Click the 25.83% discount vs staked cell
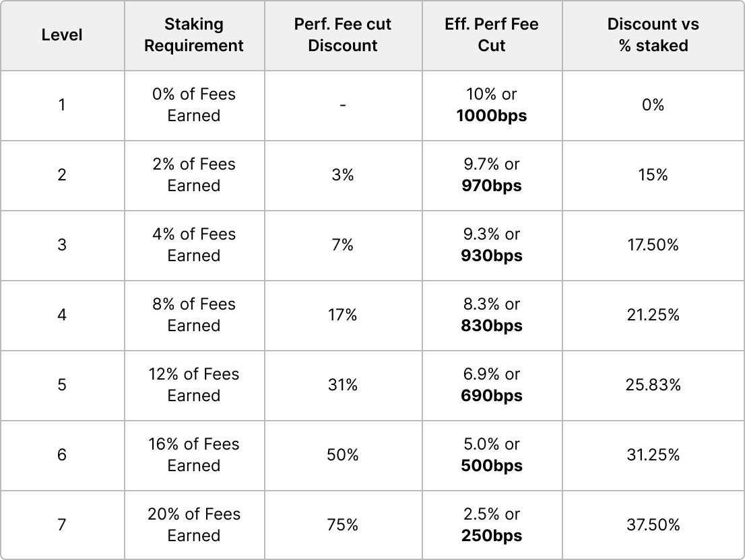 point(653,385)
